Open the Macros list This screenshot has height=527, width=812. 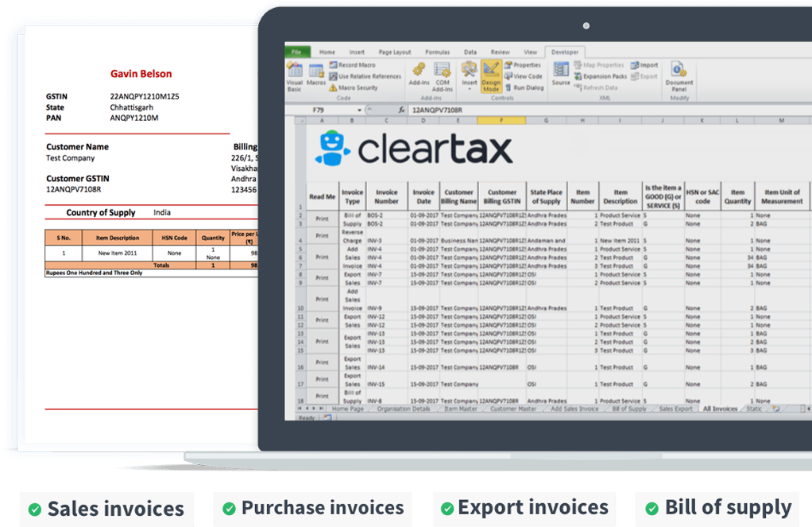pyautogui.click(x=316, y=74)
